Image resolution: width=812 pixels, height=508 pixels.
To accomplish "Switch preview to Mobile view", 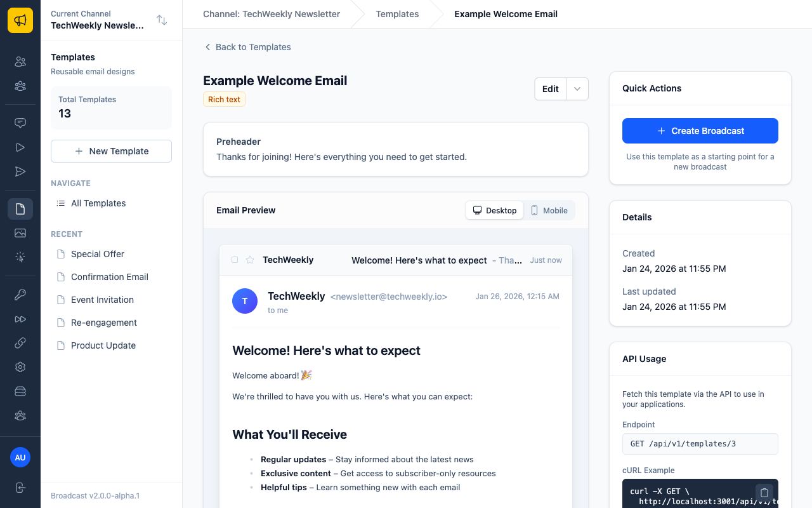I will tap(549, 210).
